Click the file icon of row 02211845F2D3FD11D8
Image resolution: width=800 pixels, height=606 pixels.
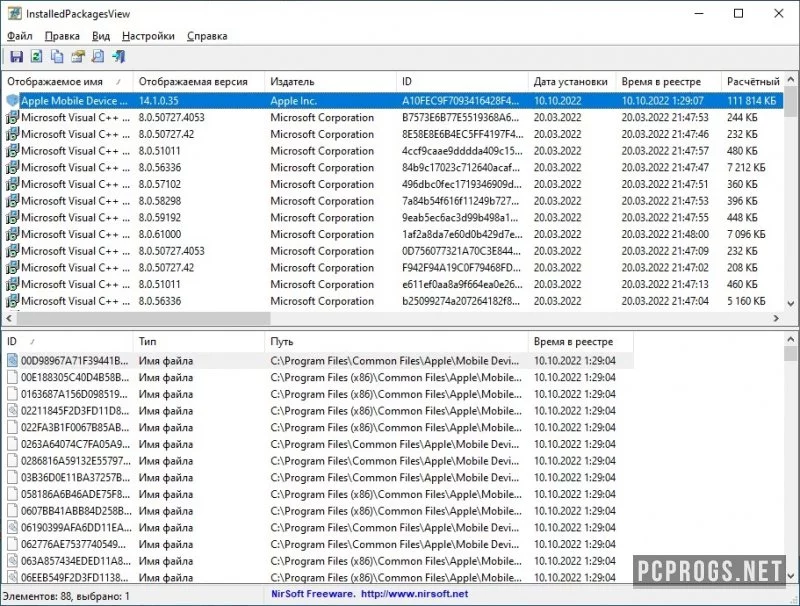[12, 411]
